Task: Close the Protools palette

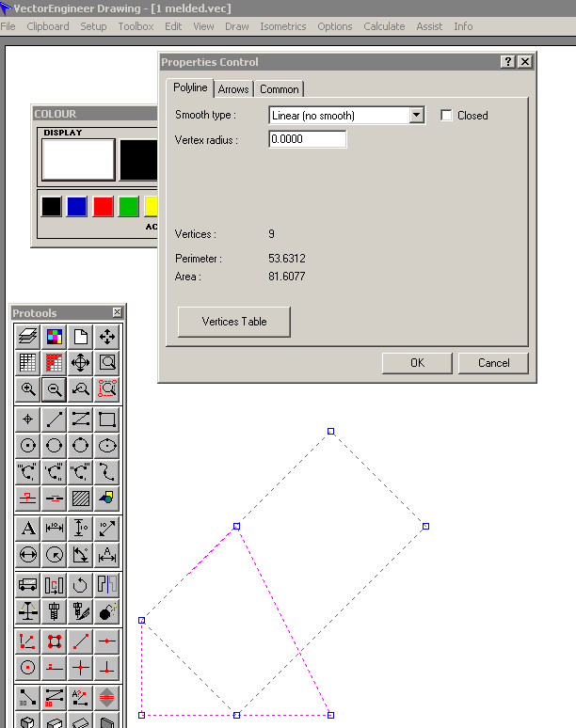Action: (117, 312)
